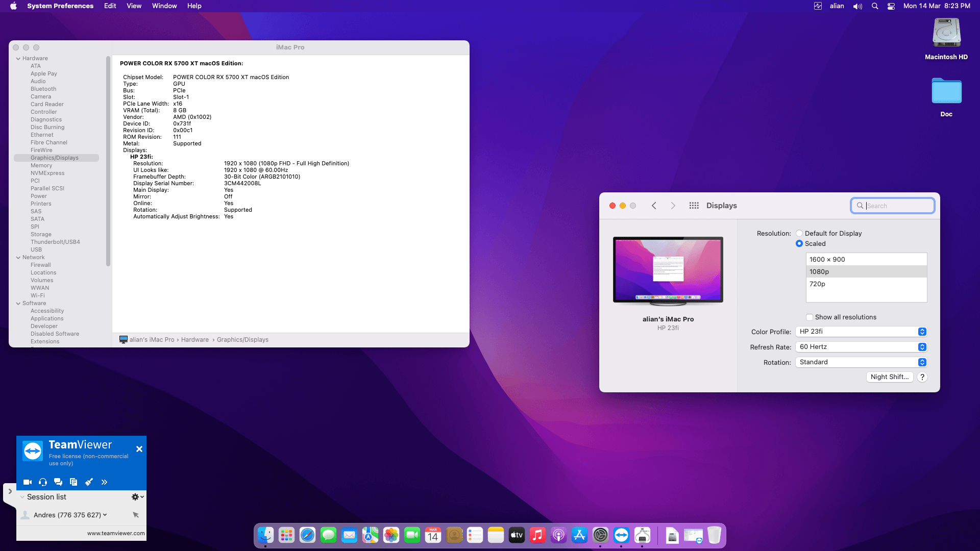The height and width of the screenshot is (551, 980).
Task: Open the TeamViewer file box icon
Action: (73, 482)
